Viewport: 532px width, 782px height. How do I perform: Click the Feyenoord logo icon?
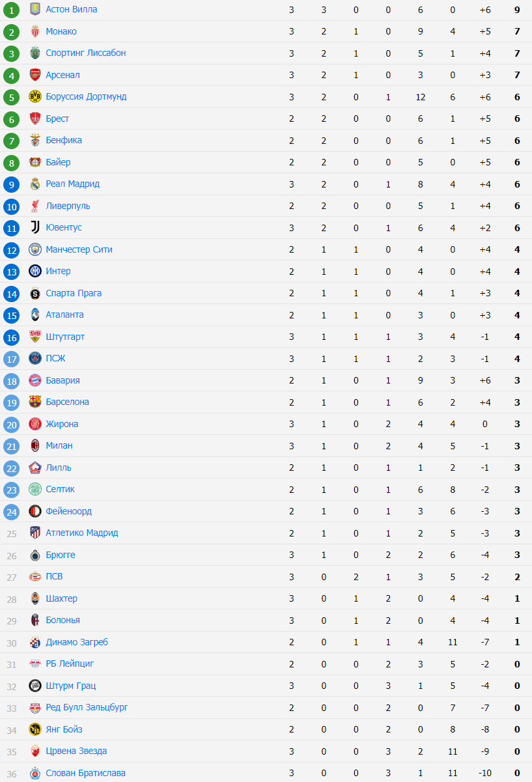pos(35,512)
